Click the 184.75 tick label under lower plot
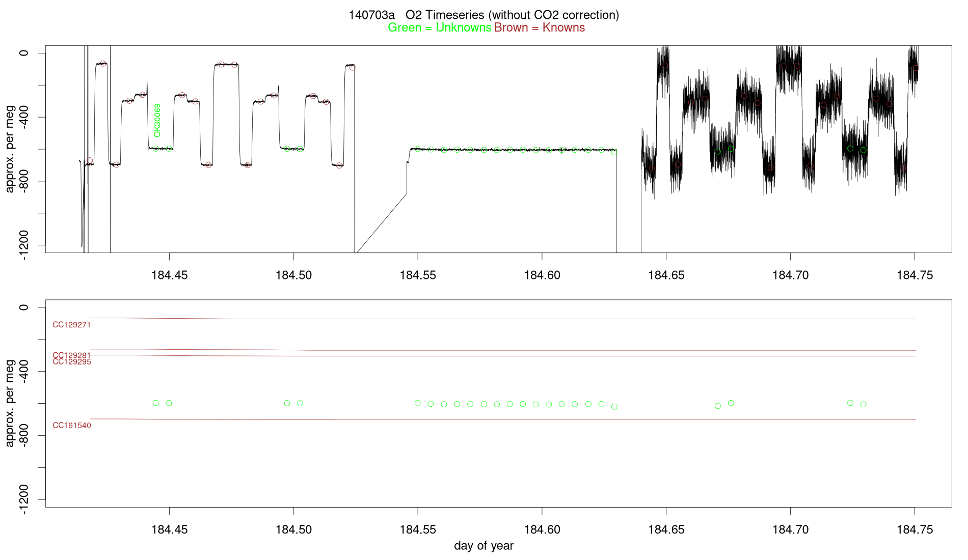The image size is (968, 560). (x=915, y=530)
